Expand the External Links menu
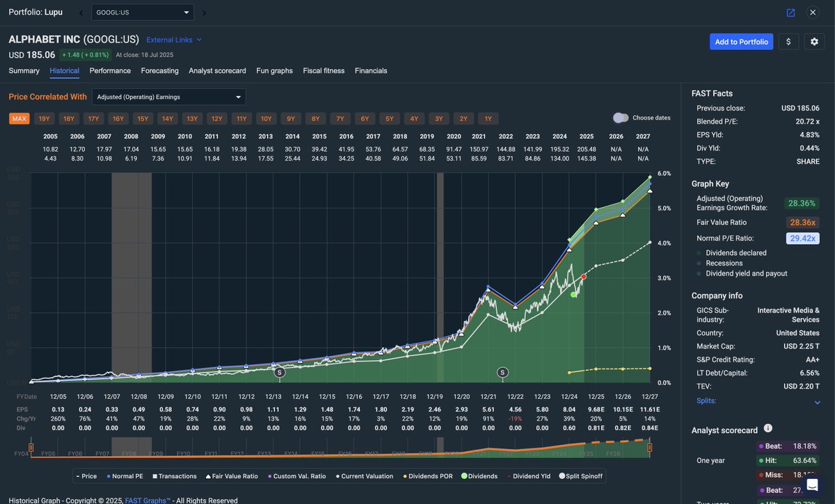 click(174, 40)
